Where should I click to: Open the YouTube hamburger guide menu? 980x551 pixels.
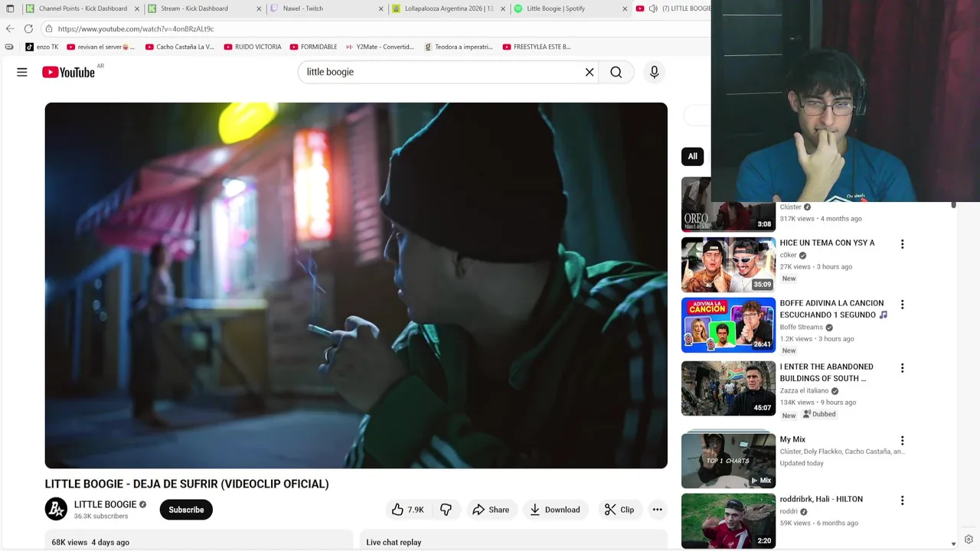22,72
